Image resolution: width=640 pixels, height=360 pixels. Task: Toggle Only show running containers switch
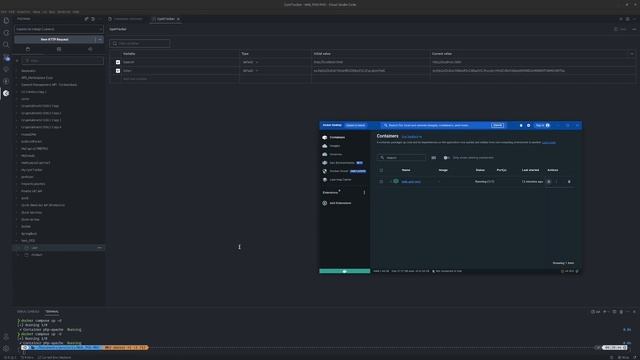(447, 158)
